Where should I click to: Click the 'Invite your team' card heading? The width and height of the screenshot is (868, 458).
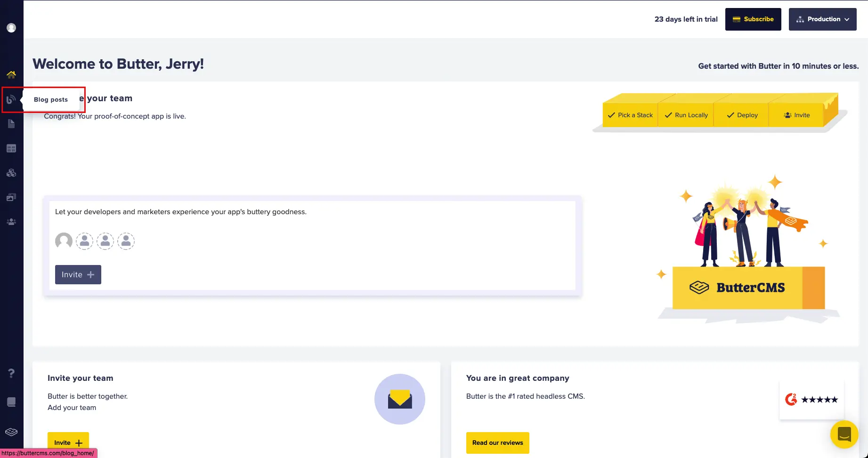point(81,378)
